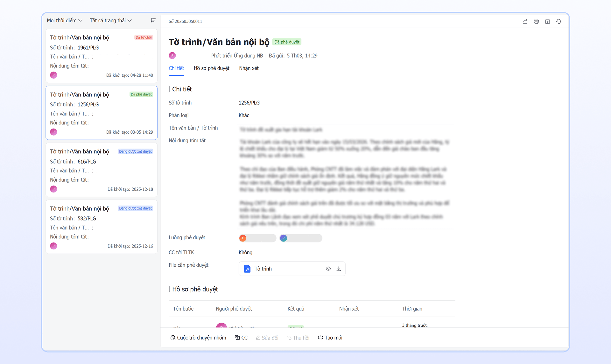Click Đã khởi tạo: 2025-12-16 date

pos(130,246)
